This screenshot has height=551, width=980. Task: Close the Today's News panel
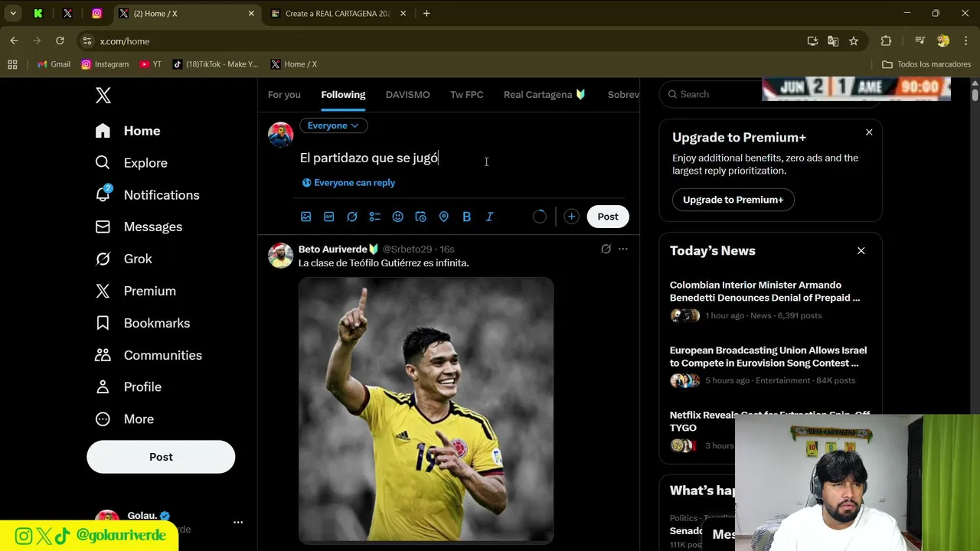tap(861, 250)
